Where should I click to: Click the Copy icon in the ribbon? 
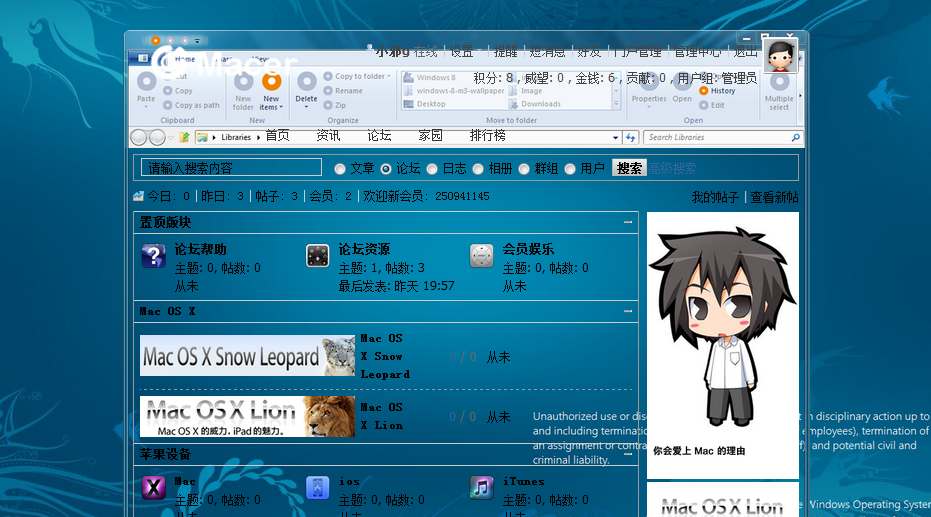tap(168, 91)
